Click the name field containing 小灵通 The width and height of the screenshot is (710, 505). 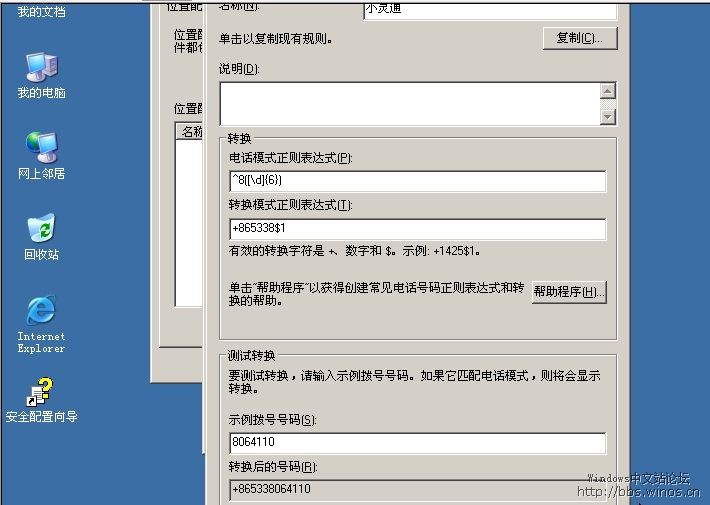490,9
